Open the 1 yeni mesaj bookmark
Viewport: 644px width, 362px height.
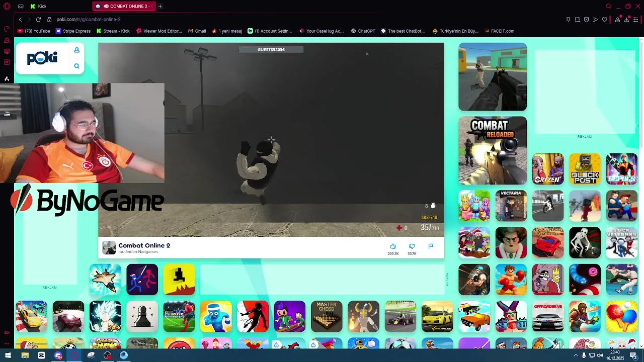click(x=227, y=31)
